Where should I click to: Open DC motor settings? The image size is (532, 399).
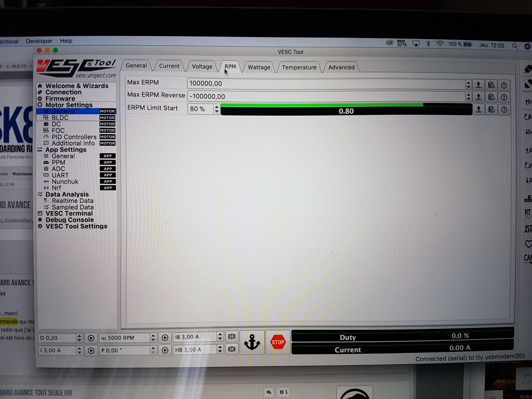tap(76, 124)
